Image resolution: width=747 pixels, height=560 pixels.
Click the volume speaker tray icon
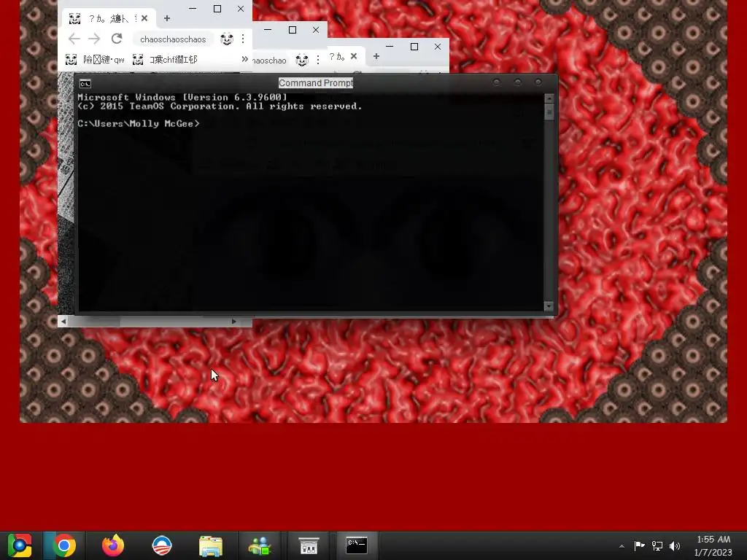(675, 545)
